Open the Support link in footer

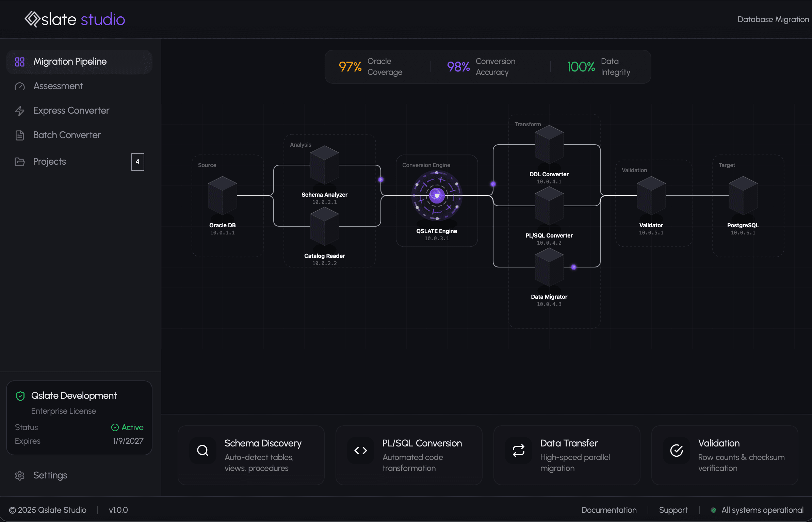tap(673, 510)
